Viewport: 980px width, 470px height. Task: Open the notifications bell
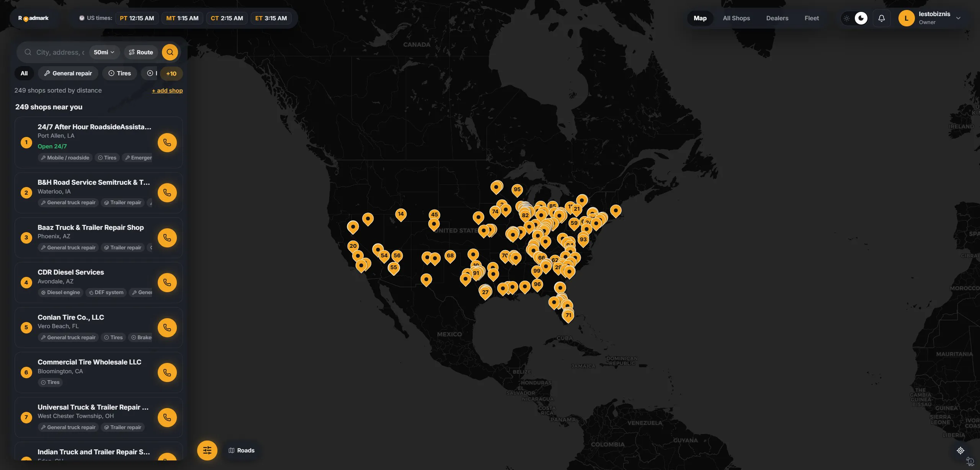(881, 18)
